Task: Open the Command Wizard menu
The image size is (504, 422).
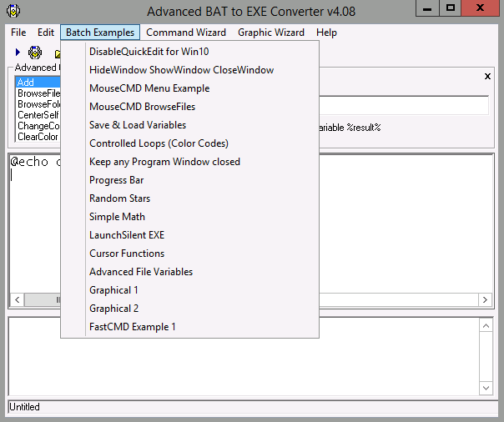Action: (185, 33)
